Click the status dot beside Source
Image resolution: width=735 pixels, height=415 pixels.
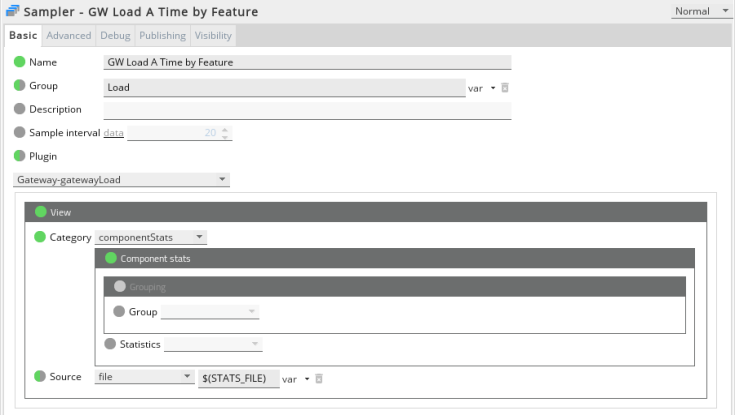(x=40, y=377)
